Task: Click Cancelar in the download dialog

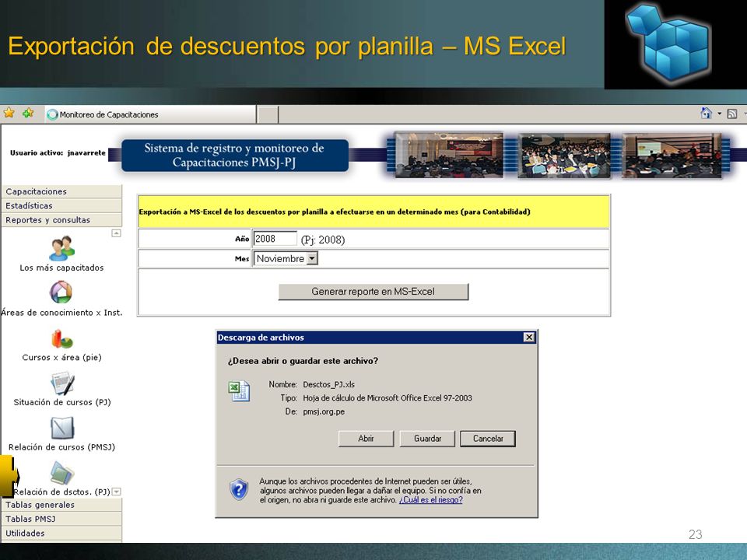Action: click(488, 439)
